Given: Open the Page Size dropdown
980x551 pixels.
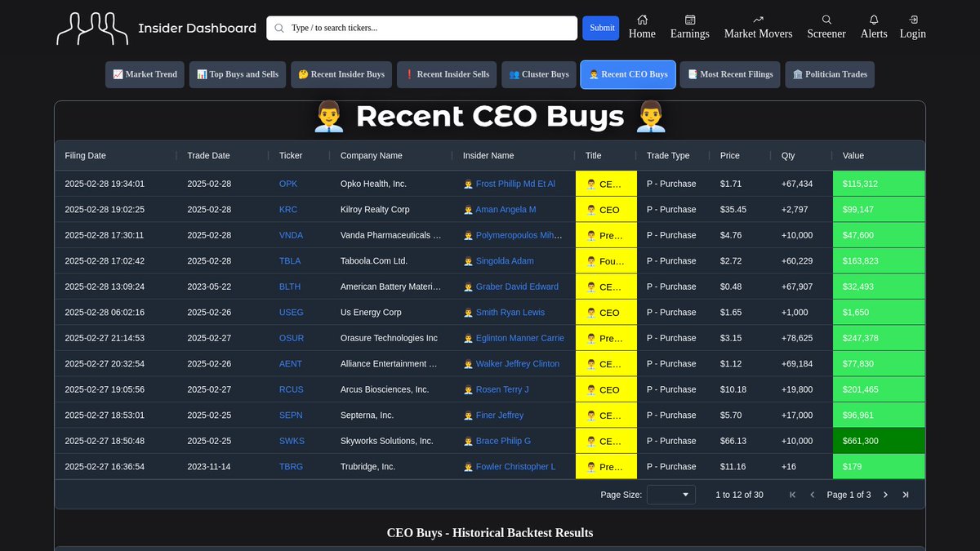Looking at the screenshot, I should tap(671, 495).
